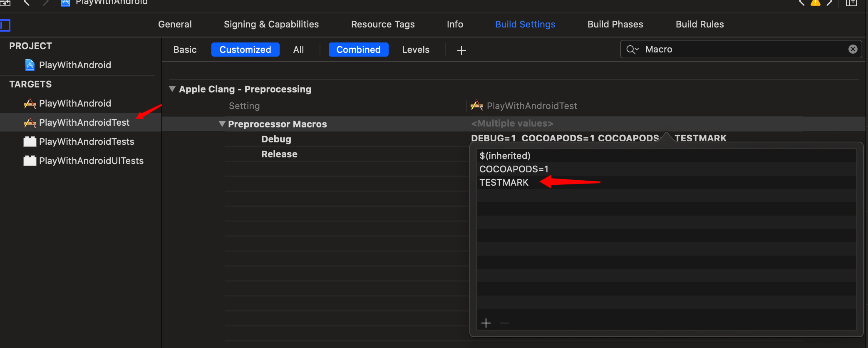Select the COCOAPODS=1 macro entry
The height and width of the screenshot is (348, 868).
666,169
